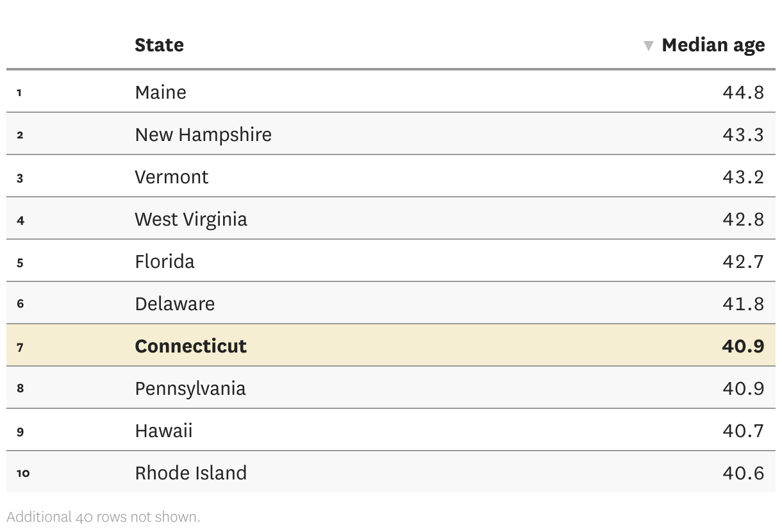Click the Vermont state name
This screenshot has height=532, width=782.
(171, 177)
